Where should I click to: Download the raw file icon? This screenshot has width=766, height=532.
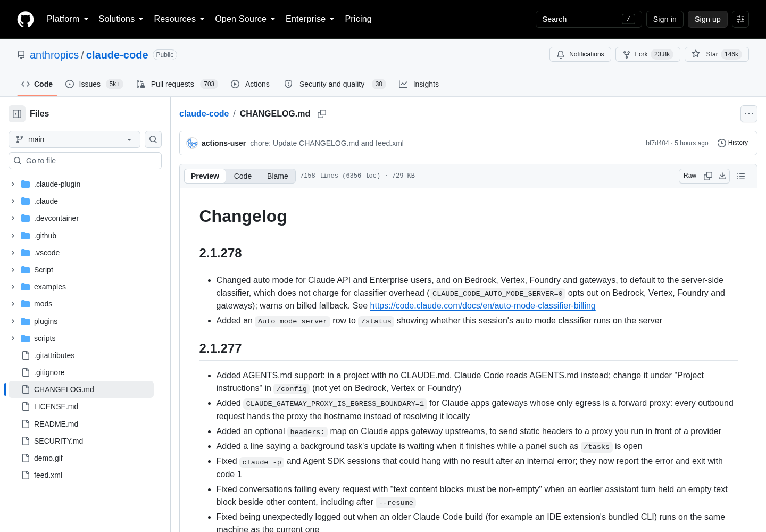coord(722,176)
